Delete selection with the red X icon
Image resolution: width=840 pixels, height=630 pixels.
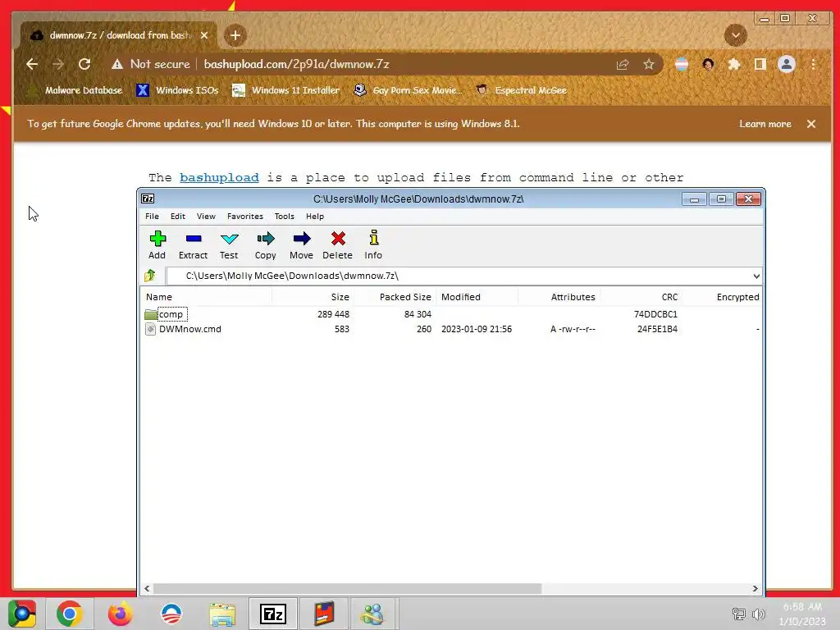pos(337,244)
